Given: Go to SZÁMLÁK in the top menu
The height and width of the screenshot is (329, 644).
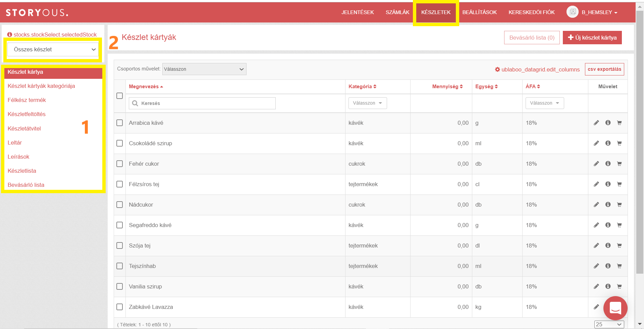Looking at the screenshot, I should click(397, 12).
